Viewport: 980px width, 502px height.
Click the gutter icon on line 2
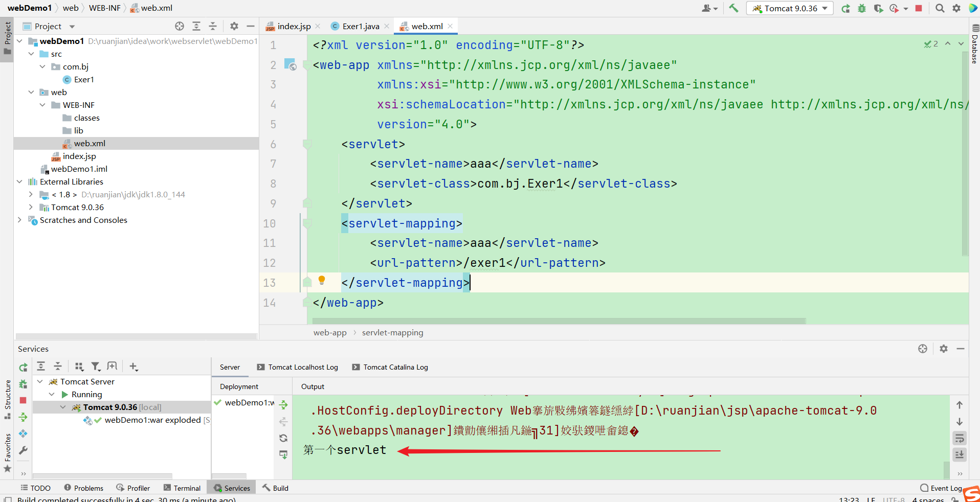[x=290, y=64]
